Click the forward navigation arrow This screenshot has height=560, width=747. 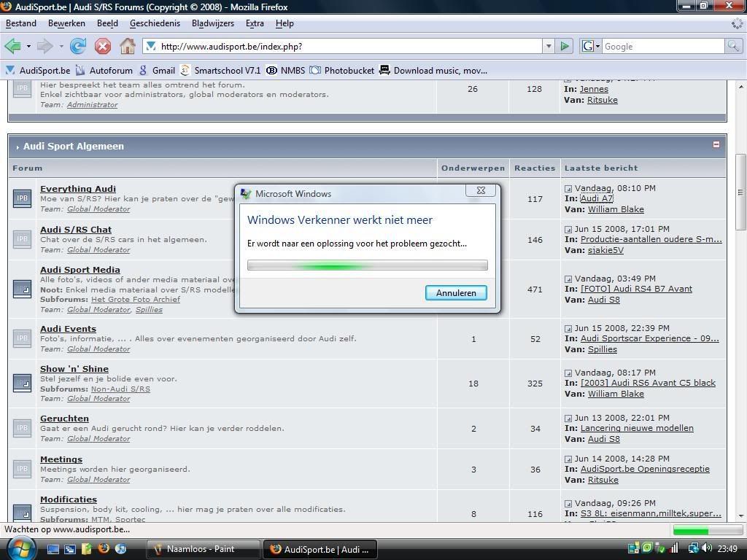[44, 46]
